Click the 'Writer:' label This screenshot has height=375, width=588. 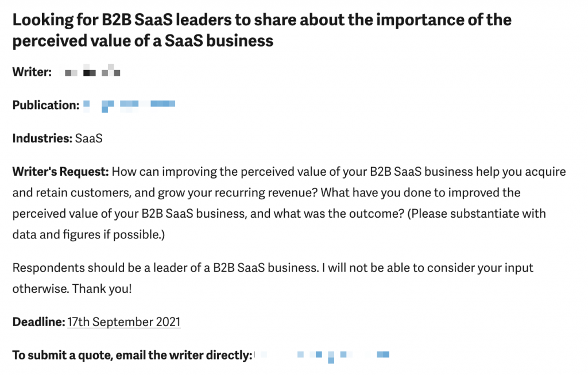pos(32,72)
